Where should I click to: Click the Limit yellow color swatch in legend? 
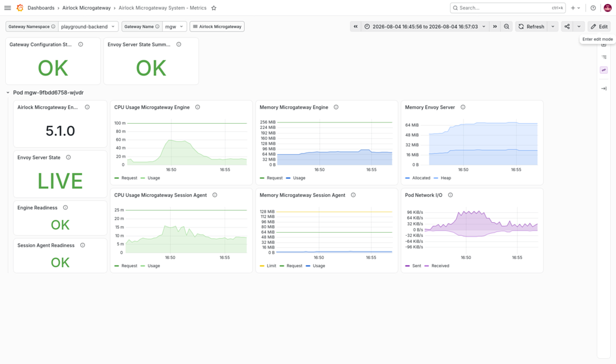[x=262, y=266]
